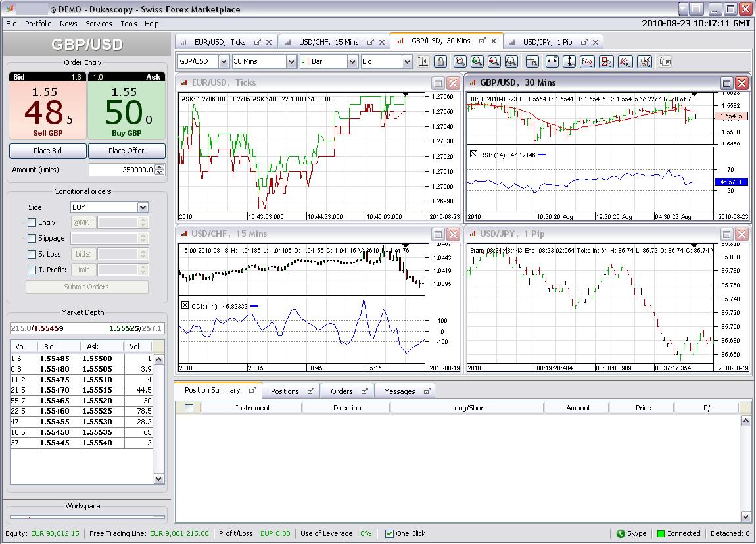Click the clone chart windows icon
The height and width of the screenshot is (544, 756).
pyautogui.click(x=665, y=62)
